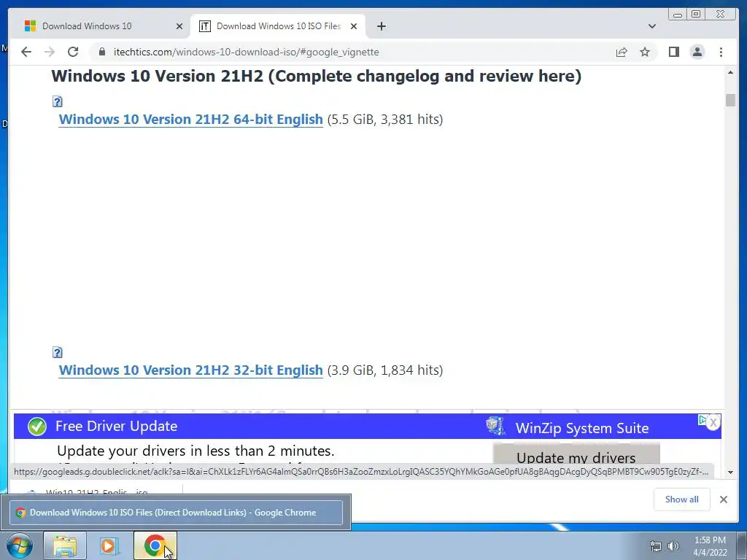Open the Chrome three-dot menu

pos(721,52)
